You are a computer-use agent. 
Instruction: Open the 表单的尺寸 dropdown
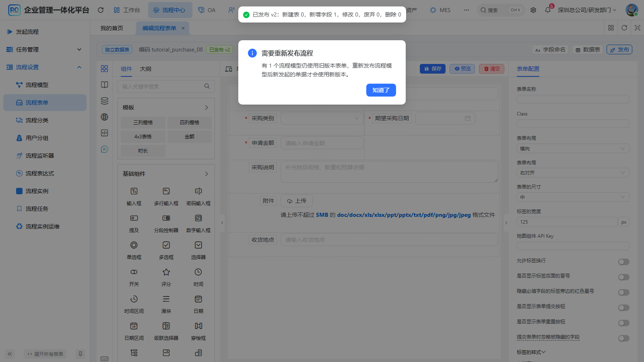click(x=573, y=197)
